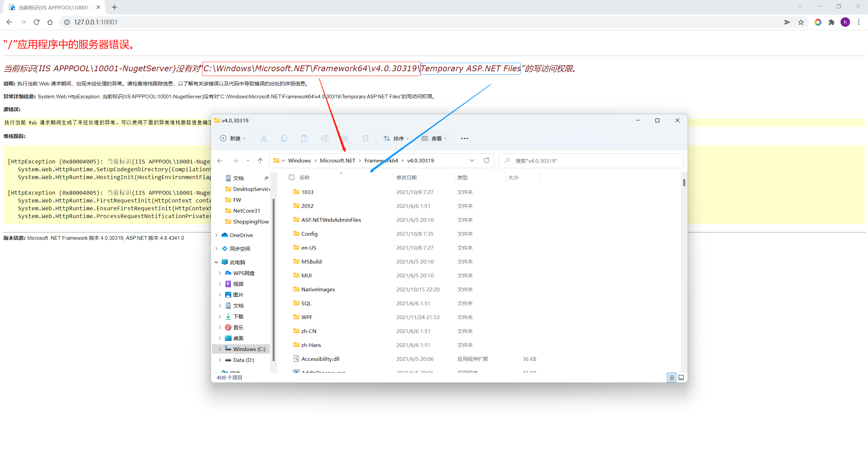Expand the 下载 tree node
Image resolution: width=868 pixels, height=468 pixels.
click(x=220, y=316)
